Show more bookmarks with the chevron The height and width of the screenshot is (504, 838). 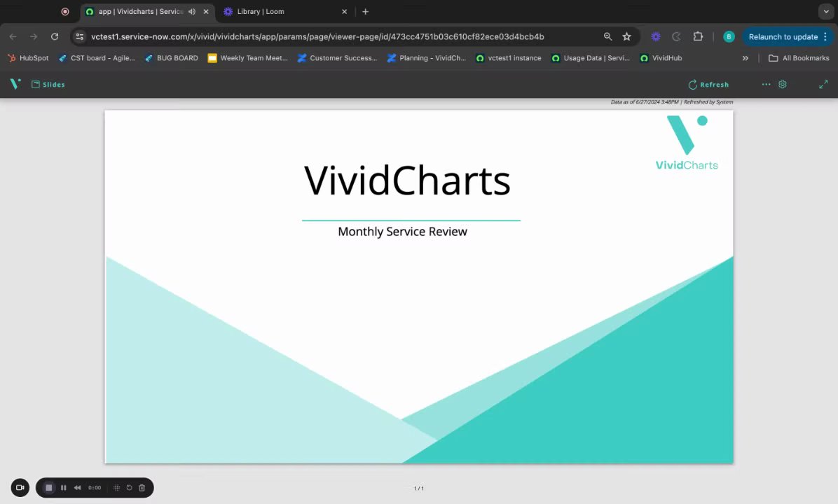745,57
